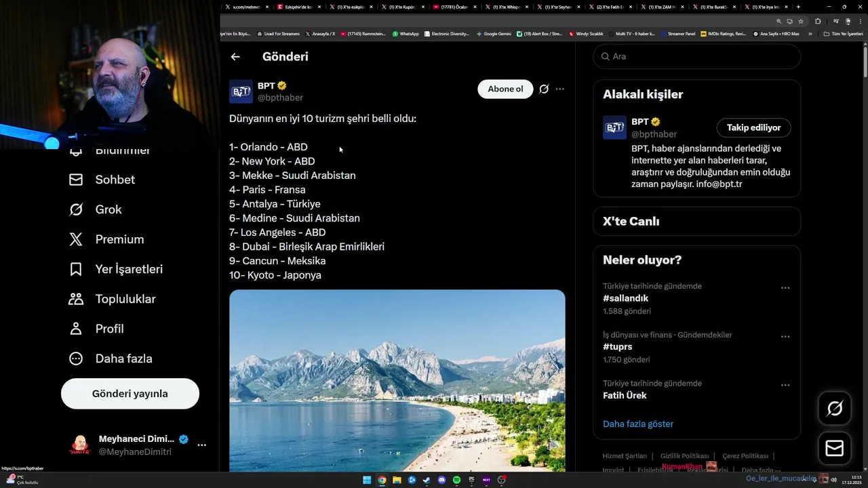Open the Google Gemini bookmark
The width and height of the screenshot is (868, 488).
[494, 34]
